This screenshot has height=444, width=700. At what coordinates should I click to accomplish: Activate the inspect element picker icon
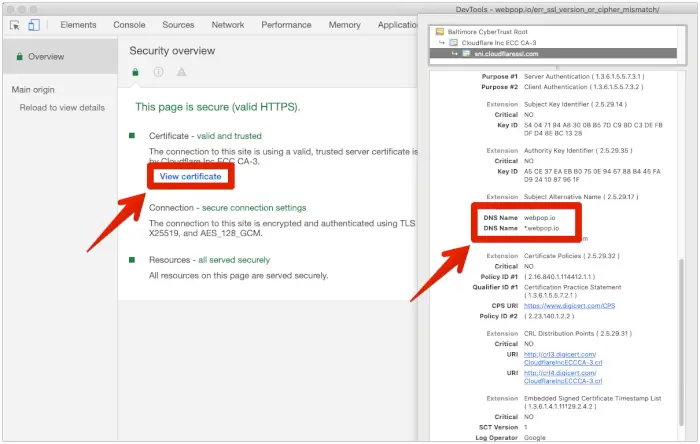pyautogui.click(x=14, y=25)
